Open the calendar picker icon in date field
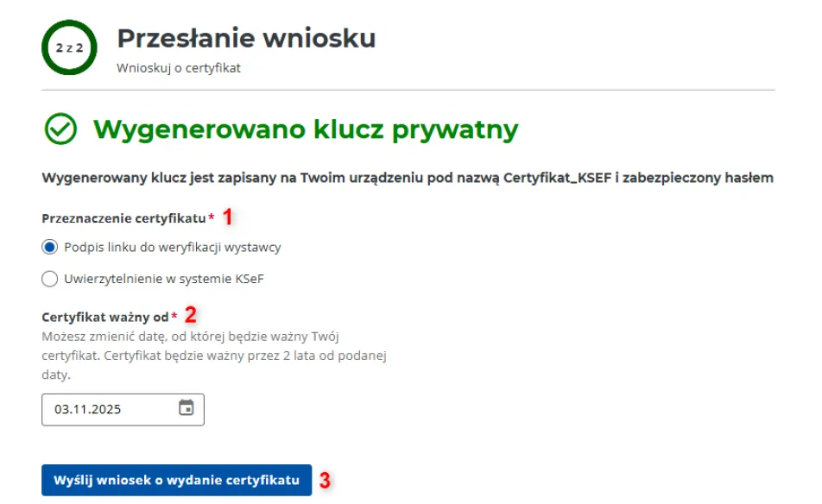The image size is (822, 504). pos(186,408)
